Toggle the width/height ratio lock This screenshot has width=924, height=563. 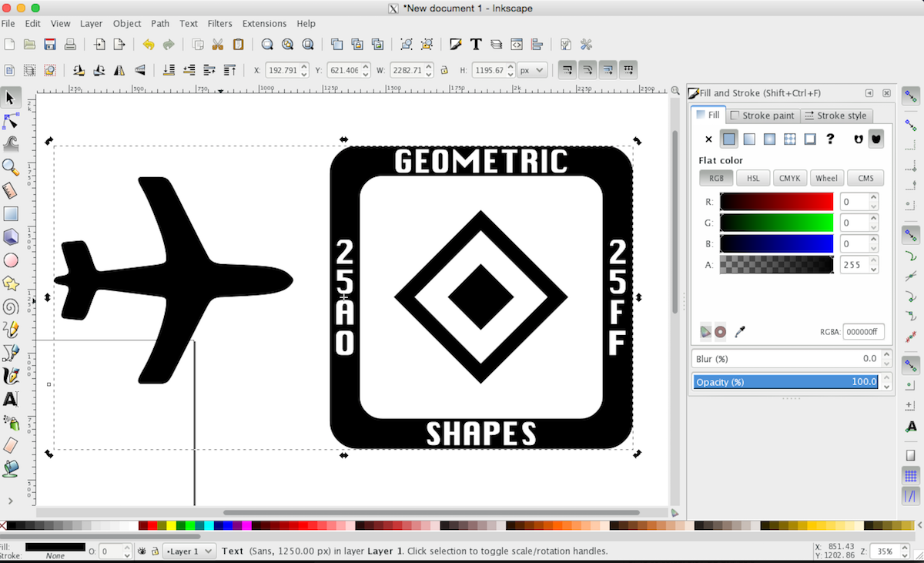(444, 69)
